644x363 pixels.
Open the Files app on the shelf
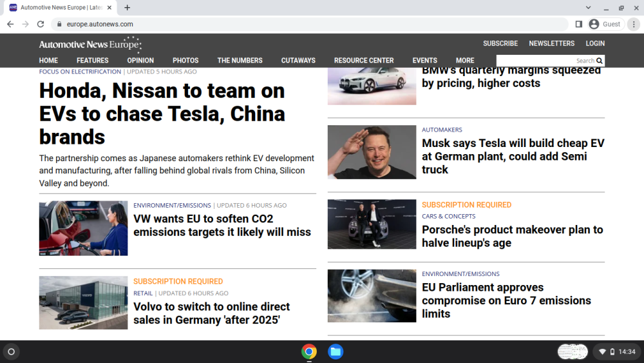(x=336, y=352)
